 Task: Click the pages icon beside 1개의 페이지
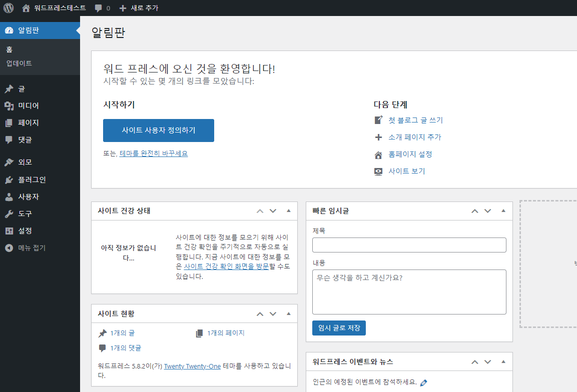coord(199,333)
